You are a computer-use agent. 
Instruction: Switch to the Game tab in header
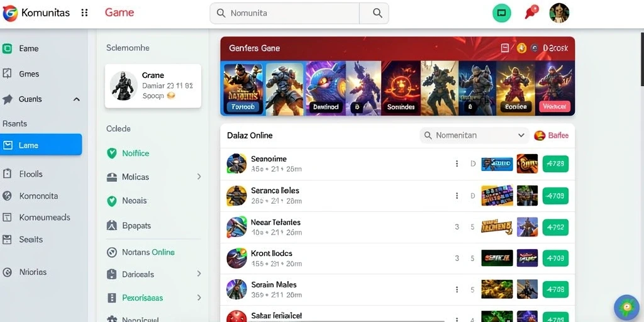coord(119,13)
